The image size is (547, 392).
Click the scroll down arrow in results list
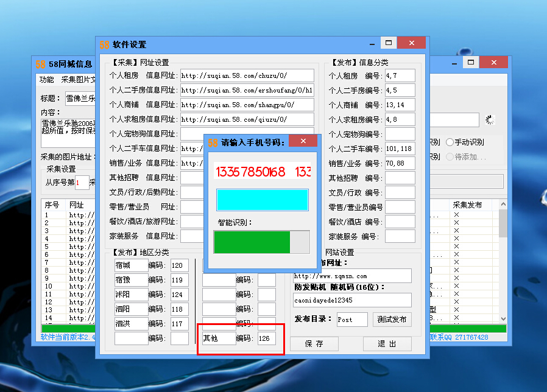(503, 318)
